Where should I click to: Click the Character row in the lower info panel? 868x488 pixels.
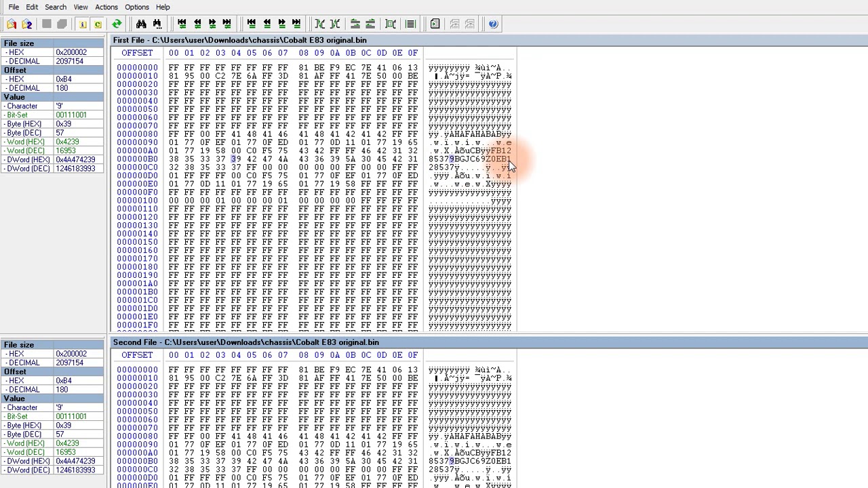point(52,407)
